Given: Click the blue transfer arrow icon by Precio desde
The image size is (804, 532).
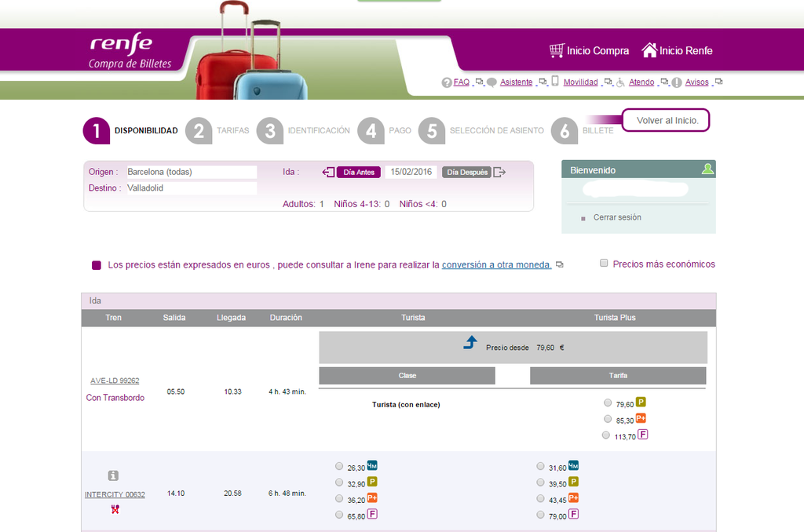Looking at the screenshot, I should coord(470,342).
